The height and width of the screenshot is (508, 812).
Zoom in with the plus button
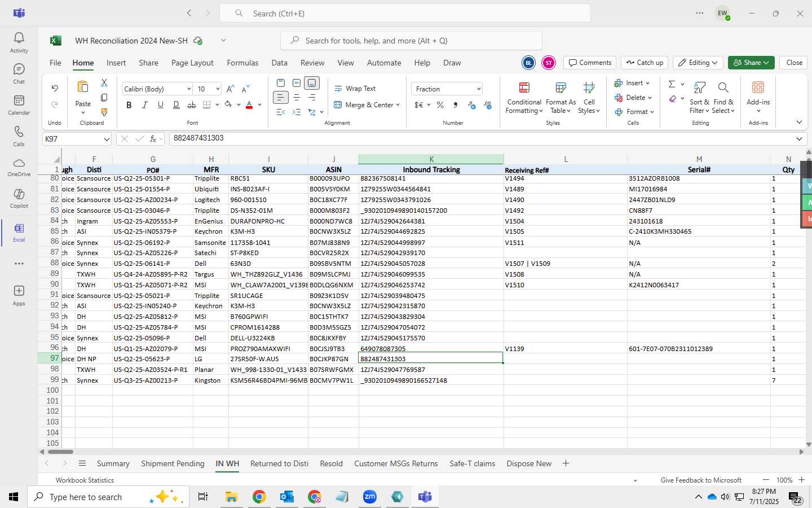coord(801,480)
